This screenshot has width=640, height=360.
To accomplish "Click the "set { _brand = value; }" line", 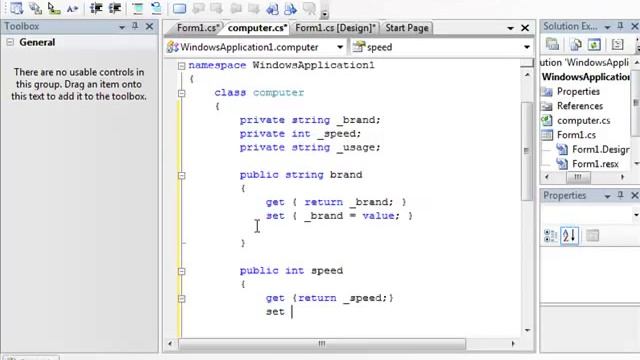I will [x=339, y=216].
